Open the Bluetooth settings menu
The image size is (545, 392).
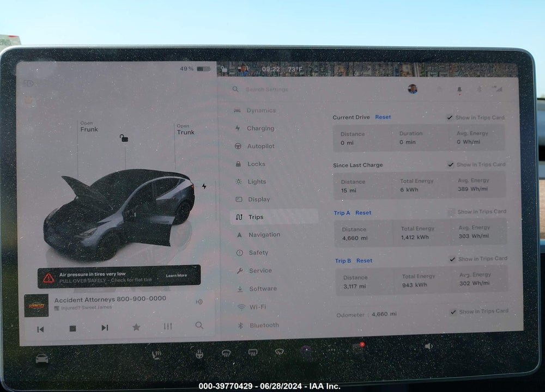[258, 326]
